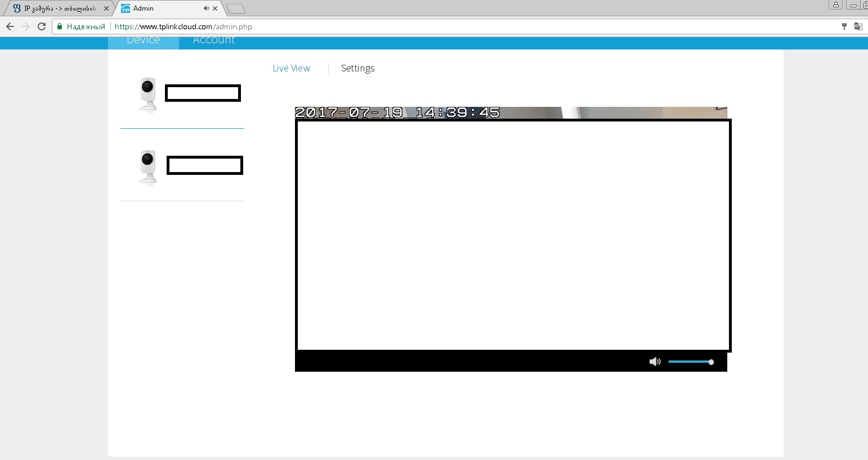Switch to the IP კამერა browser tab

click(59, 8)
